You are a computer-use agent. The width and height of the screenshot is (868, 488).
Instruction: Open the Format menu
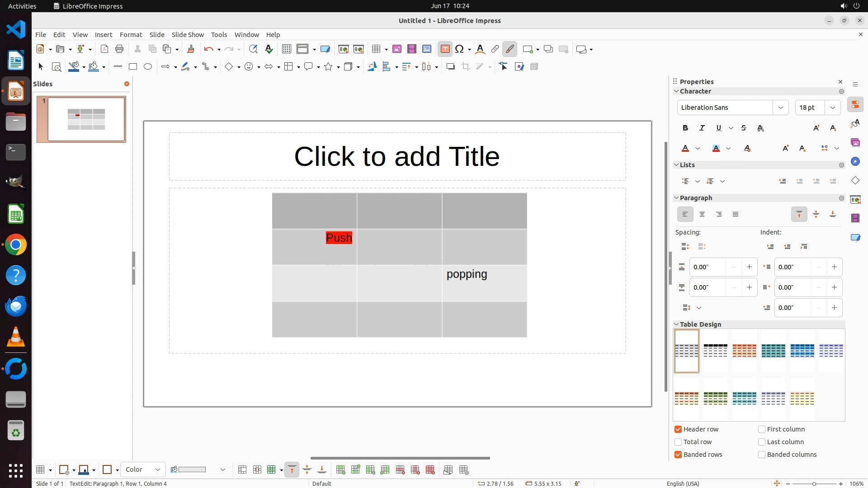coord(131,35)
